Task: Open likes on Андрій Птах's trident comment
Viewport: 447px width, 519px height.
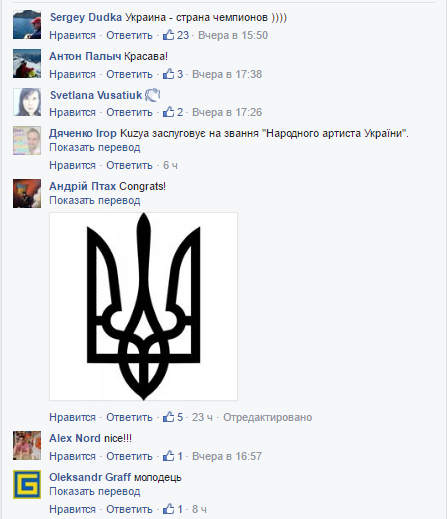Action: (173, 417)
